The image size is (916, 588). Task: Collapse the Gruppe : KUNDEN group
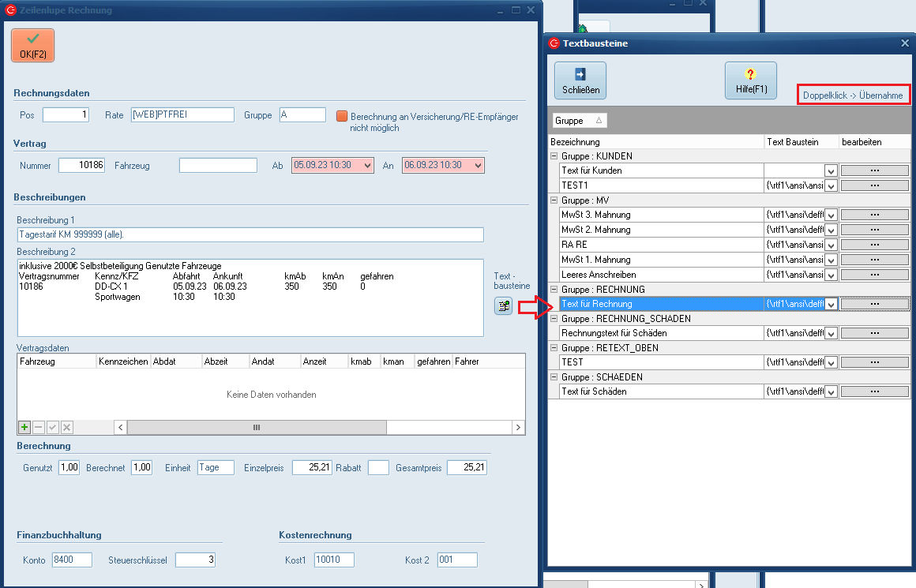coord(554,156)
